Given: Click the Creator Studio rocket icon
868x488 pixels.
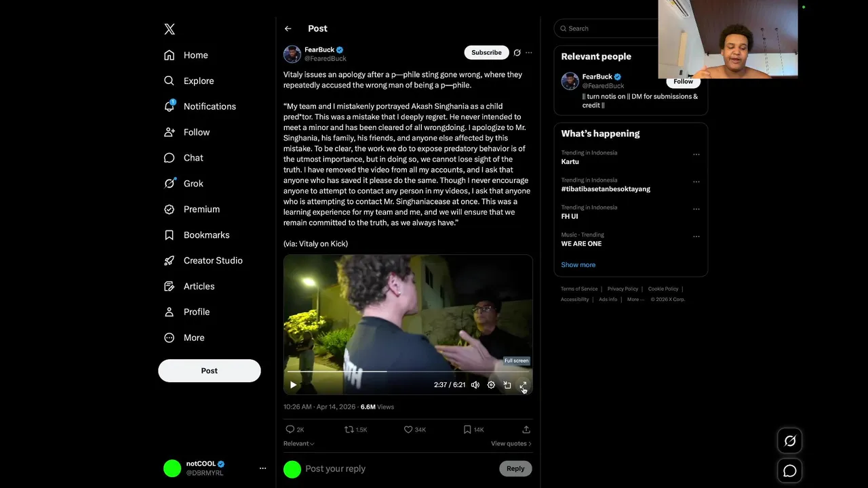Looking at the screenshot, I should tap(170, 260).
